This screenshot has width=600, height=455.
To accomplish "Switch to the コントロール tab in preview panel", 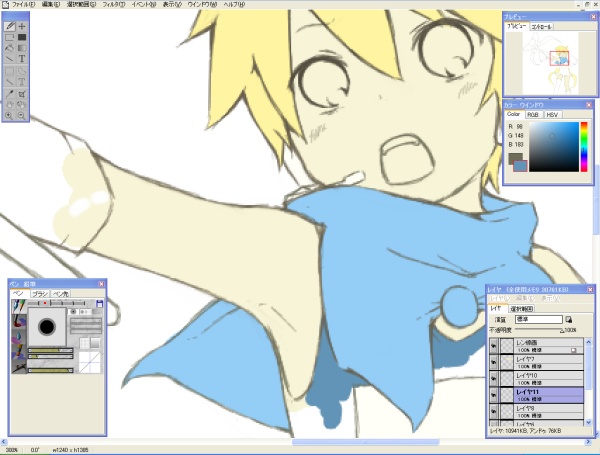I will (x=541, y=27).
